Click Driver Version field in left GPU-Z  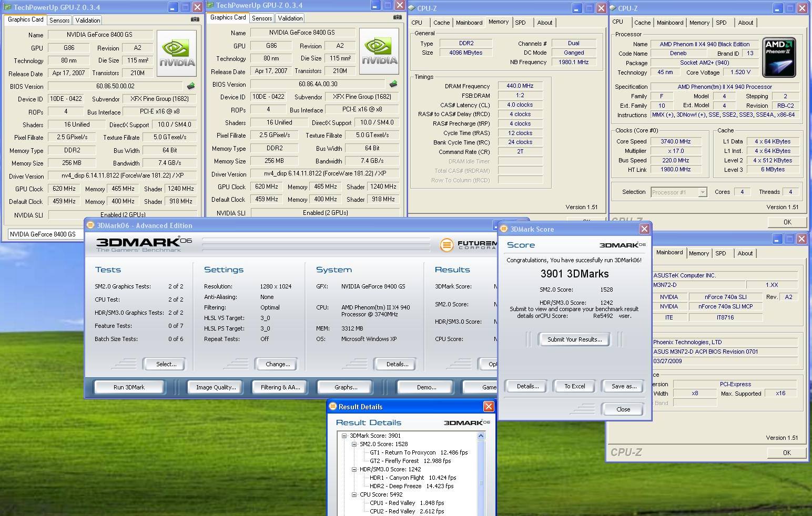tap(123, 176)
